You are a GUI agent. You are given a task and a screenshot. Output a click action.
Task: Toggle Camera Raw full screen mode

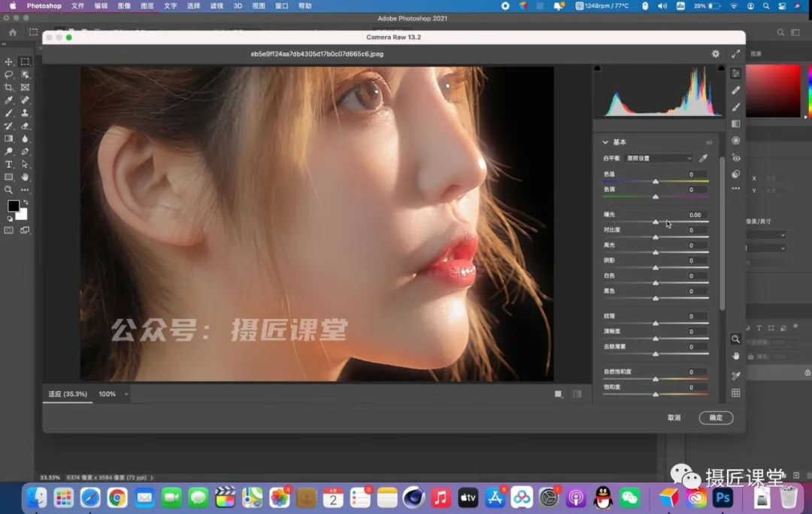(735, 54)
